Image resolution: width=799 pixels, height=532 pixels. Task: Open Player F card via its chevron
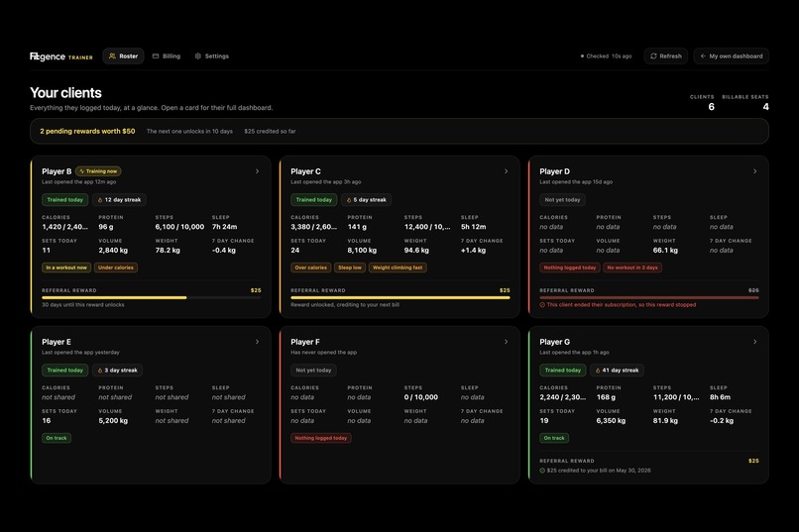pyautogui.click(x=506, y=342)
